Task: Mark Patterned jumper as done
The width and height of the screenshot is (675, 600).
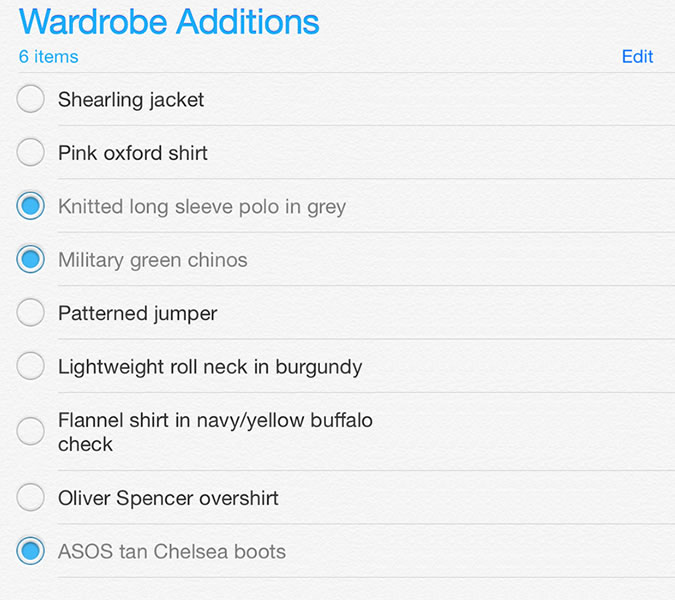Action: 30,312
